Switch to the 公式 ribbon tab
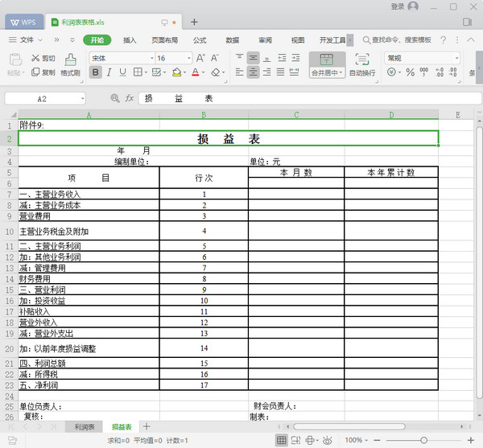 (x=200, y=40)
